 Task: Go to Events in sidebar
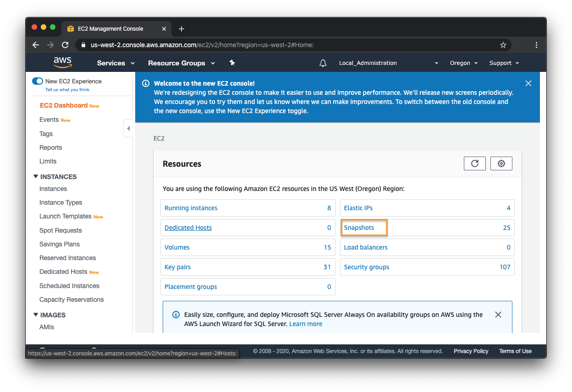point(49,120)
